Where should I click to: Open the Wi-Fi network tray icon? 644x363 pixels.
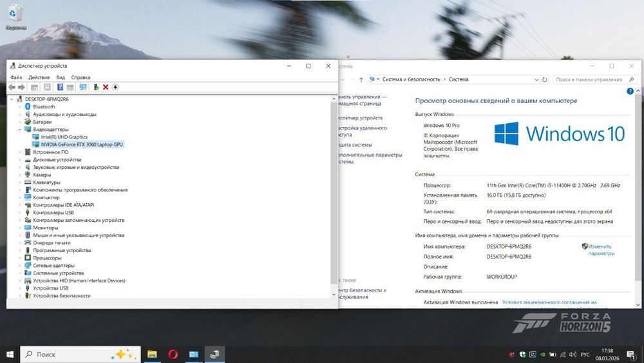(563, 355)
